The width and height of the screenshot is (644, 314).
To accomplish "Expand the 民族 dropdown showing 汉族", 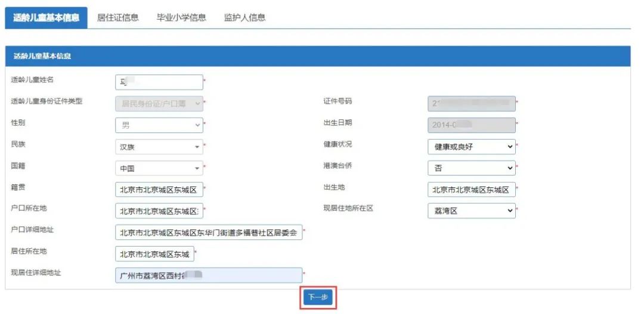I will point(159,147).
